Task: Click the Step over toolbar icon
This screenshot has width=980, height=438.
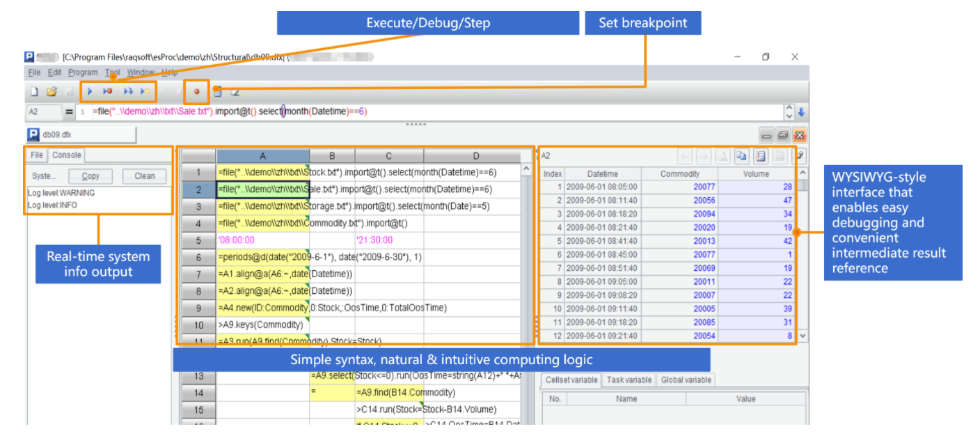Action: pyautogui.click(x=128, y=91)
